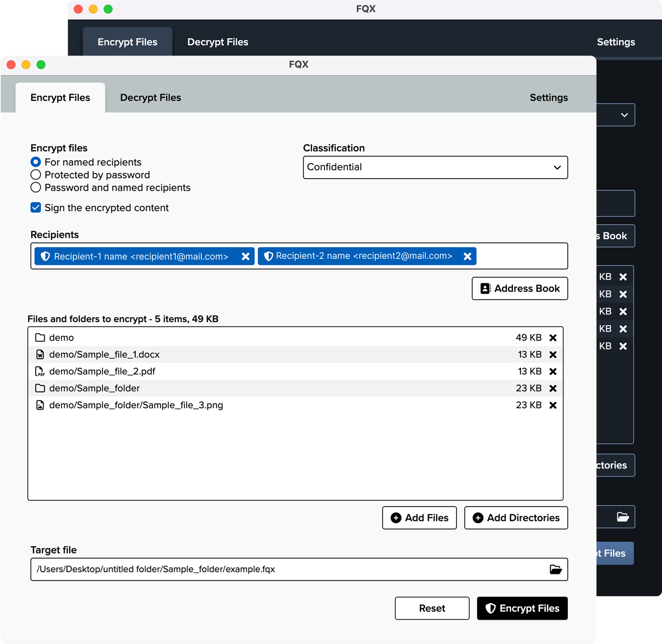Open the Settings tab
662x644 pixels.
(x=548, y=97)
